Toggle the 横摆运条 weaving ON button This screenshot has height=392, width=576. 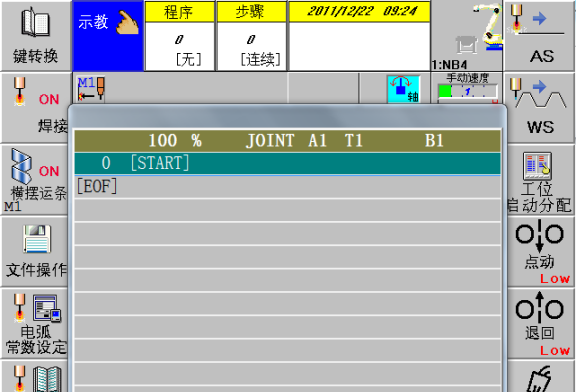pyautogui.click(x=35, y=180)
